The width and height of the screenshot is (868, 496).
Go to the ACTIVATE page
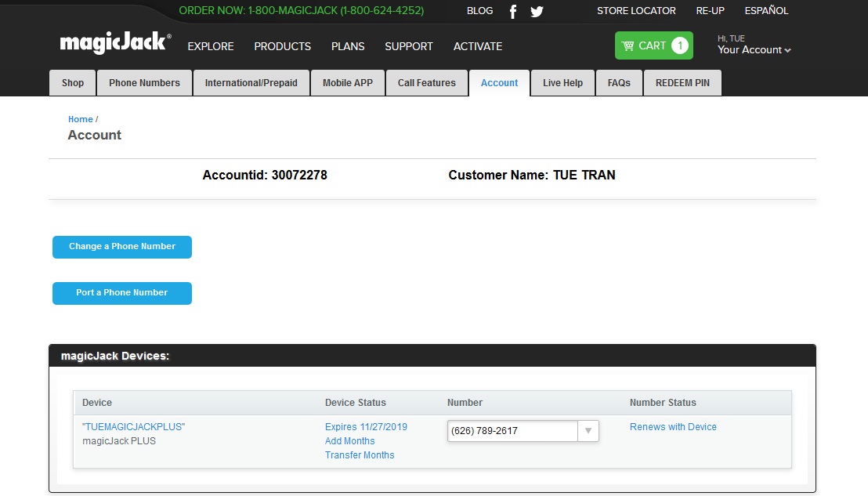pos(478,46)
